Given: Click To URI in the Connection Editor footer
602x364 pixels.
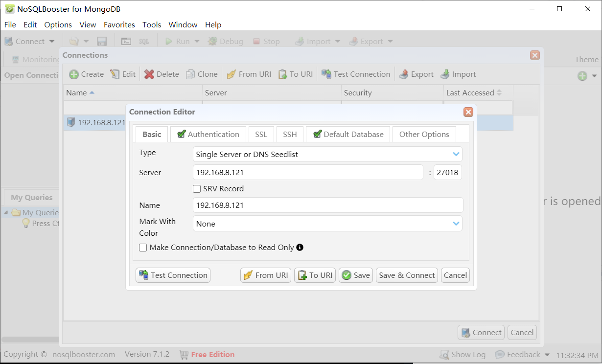Looking at the screenshot, I should tap(315, 275).
